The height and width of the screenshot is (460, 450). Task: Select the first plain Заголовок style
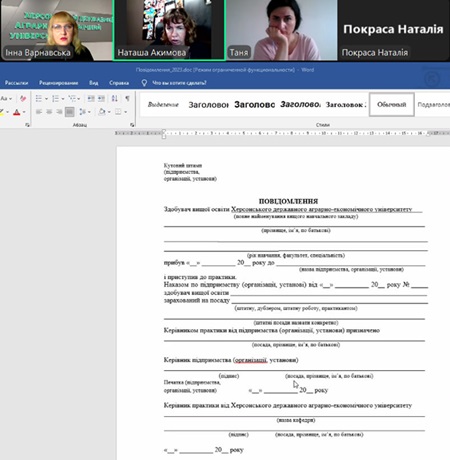208,105
